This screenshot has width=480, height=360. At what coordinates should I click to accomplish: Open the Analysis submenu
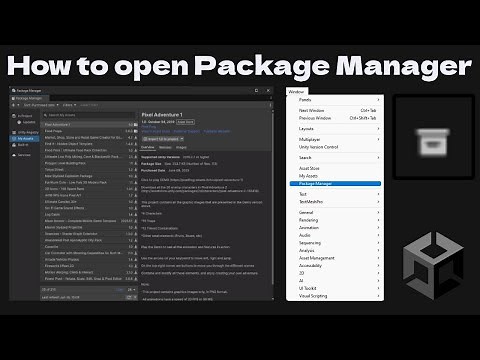point(335,250)
